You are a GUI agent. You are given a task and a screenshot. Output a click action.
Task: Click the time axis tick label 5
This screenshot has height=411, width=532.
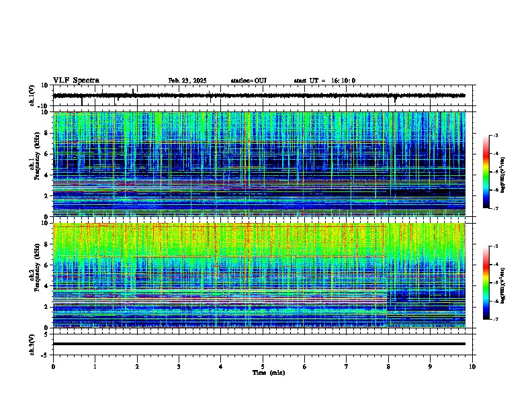[x=263, y=367]
